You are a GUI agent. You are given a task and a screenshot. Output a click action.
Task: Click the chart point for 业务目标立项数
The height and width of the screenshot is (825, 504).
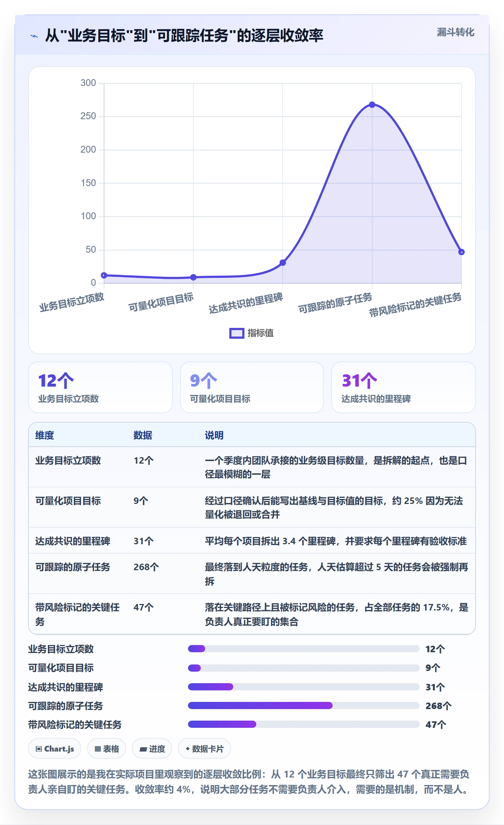104,275
